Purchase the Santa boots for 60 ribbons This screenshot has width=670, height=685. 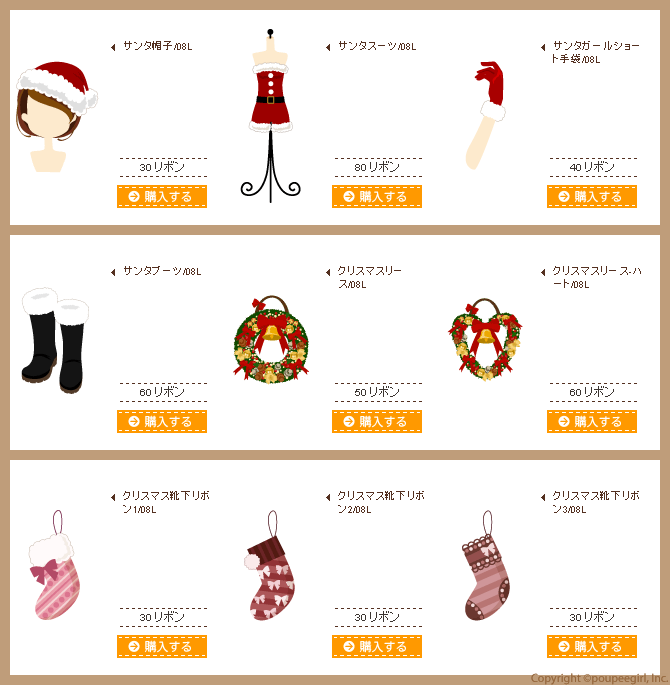pyautogui.click(x=162, y=422)
